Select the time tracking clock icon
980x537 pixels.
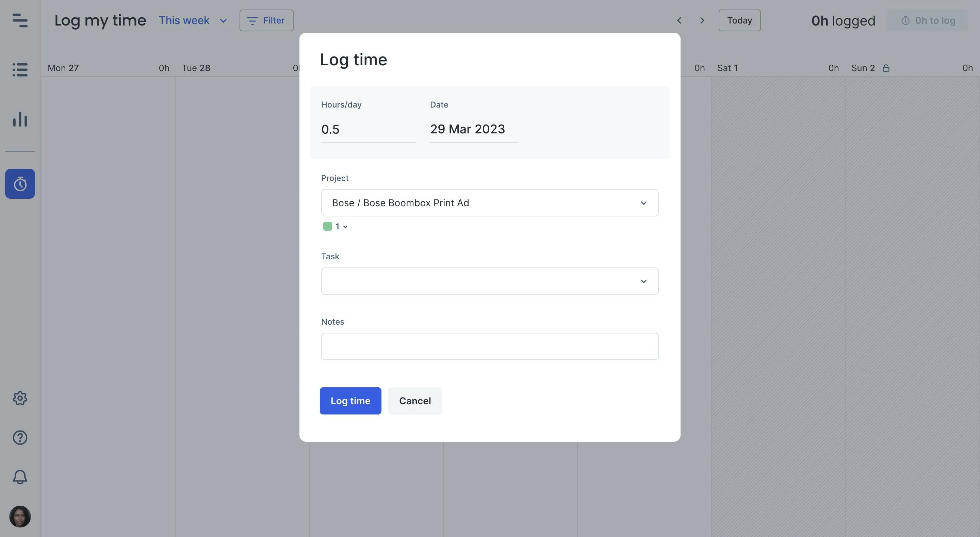pos(20,184)
